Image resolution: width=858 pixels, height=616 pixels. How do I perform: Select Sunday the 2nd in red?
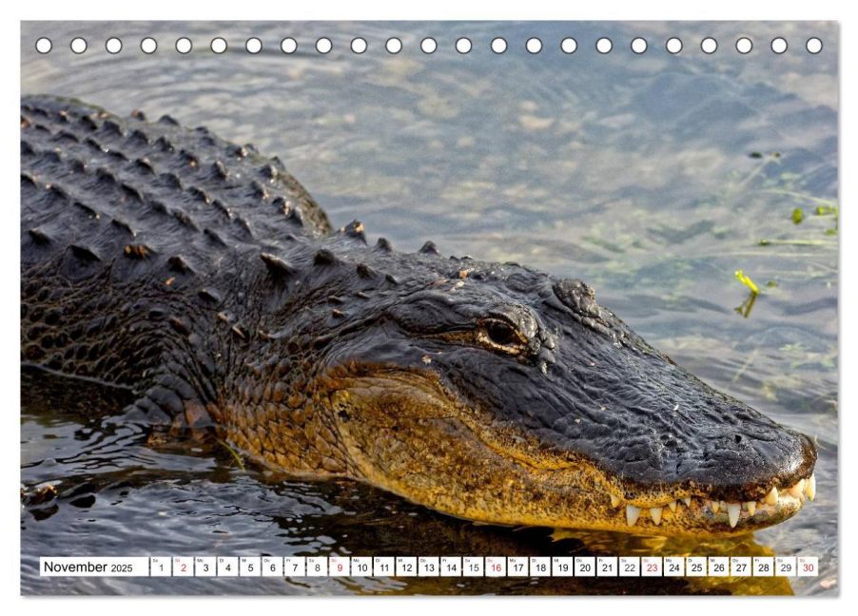[x=183, y=568]
